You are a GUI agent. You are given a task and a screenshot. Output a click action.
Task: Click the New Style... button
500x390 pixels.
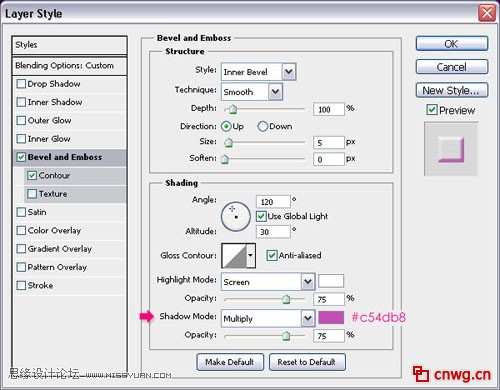coord(452,90)
